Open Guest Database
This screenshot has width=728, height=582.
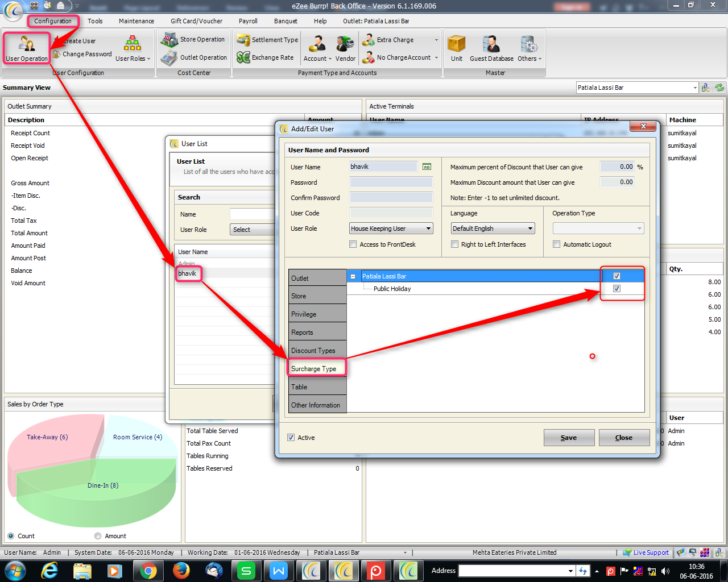pos(491,49)
